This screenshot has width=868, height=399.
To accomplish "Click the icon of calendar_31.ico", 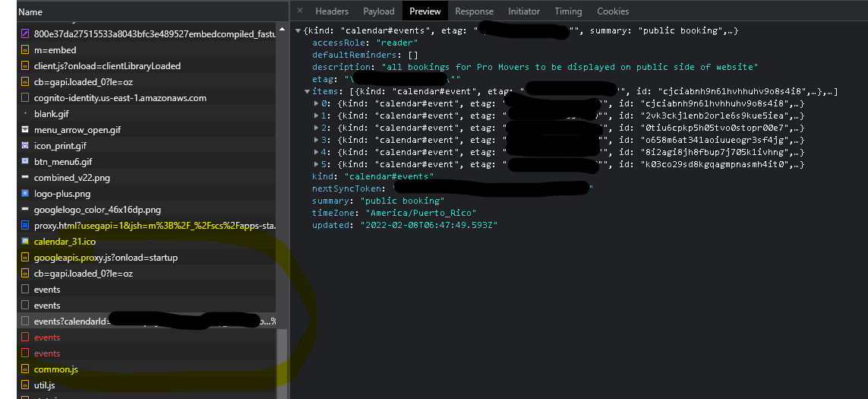I will click(25, 242).
